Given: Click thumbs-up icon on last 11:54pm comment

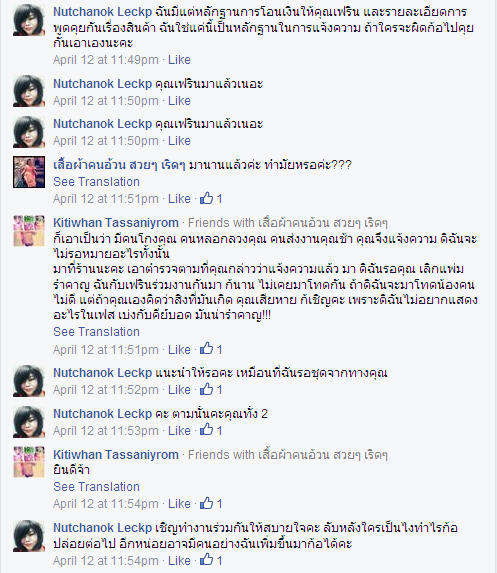Looking at the screenshot, I should coord(206,560).
